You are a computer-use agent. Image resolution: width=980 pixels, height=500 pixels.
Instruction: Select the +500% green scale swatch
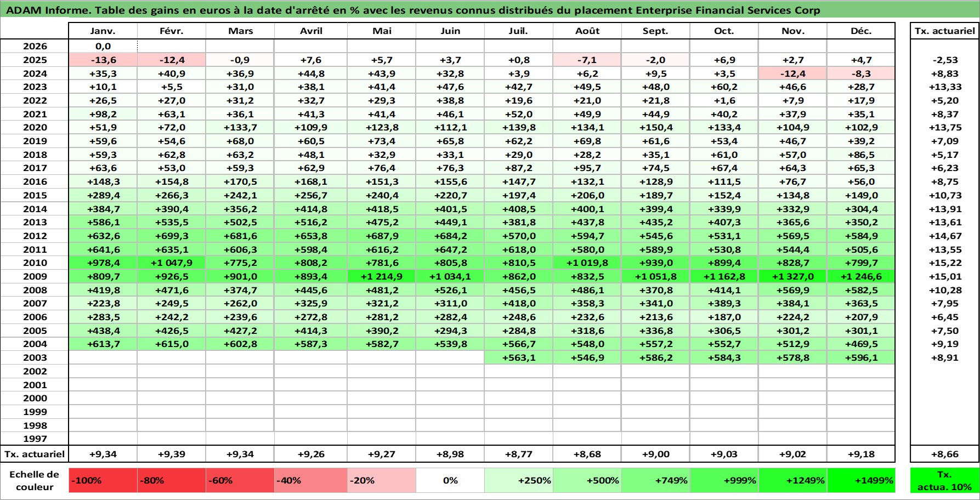point(587,480)
